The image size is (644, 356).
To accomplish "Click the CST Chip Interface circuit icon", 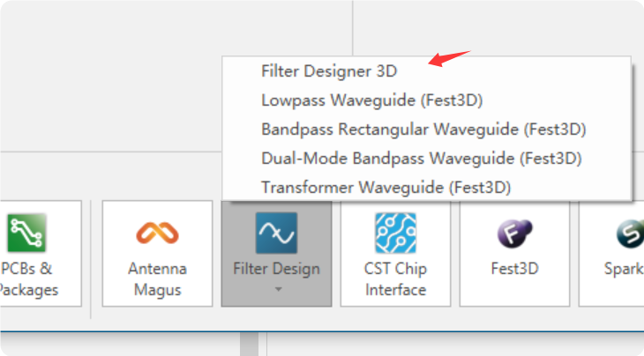I will tap(395, 233).
